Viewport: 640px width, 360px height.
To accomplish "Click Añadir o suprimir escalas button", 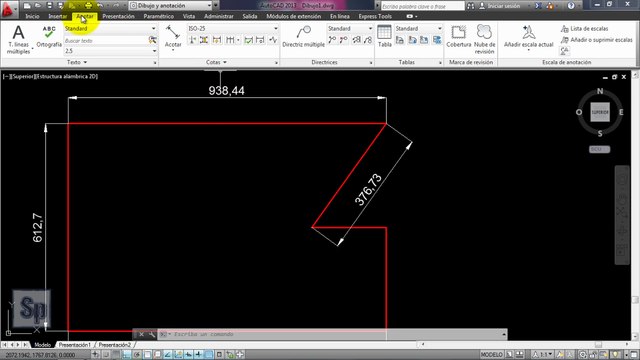I will [x=597, y=40].
